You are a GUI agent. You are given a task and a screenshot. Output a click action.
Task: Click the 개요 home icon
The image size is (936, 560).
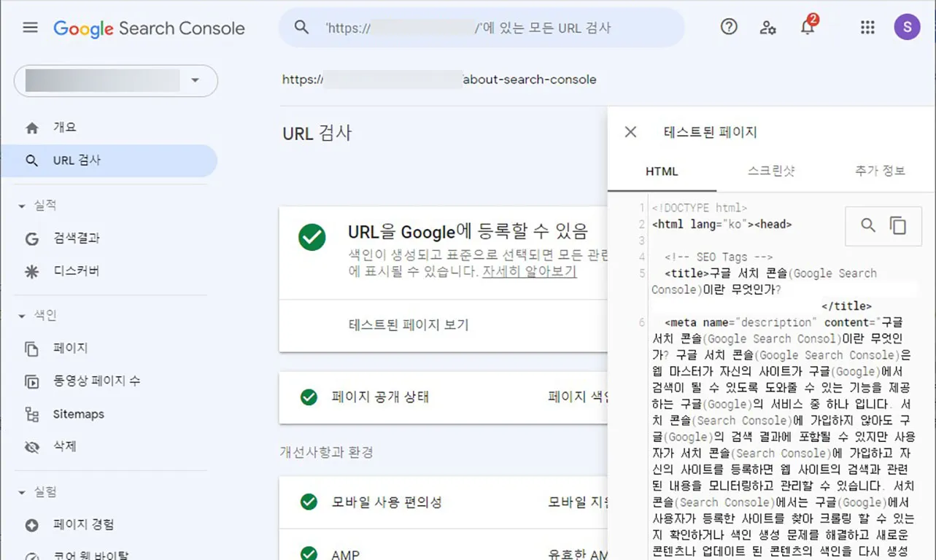point(31,128)
